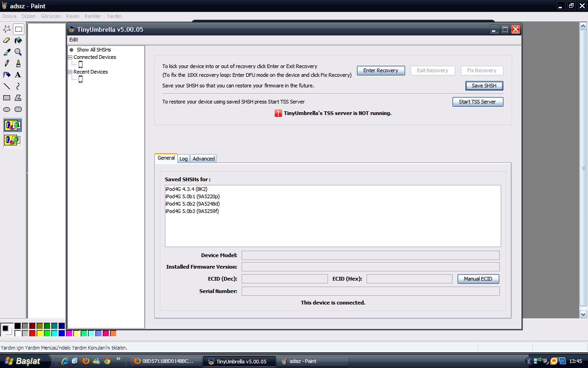Image resolution: width=588 pixels, height=368 pixels.
Task: Open the Edit menu in TinyUmbrella
Action: click(73, 40)
